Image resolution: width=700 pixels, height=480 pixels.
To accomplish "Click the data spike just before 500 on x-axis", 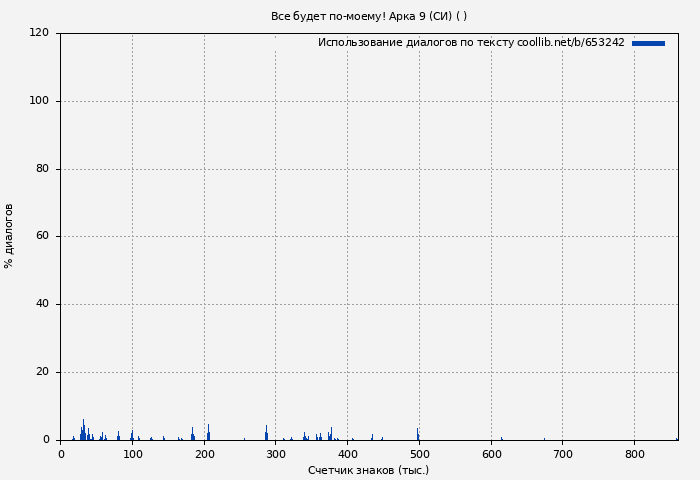I will (x=418, y=434).
